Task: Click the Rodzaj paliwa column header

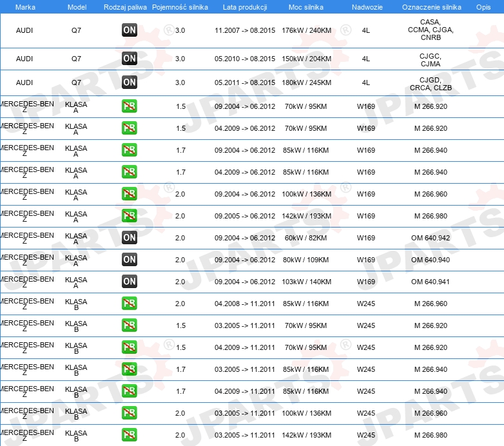Action: [x=125, y=7]
